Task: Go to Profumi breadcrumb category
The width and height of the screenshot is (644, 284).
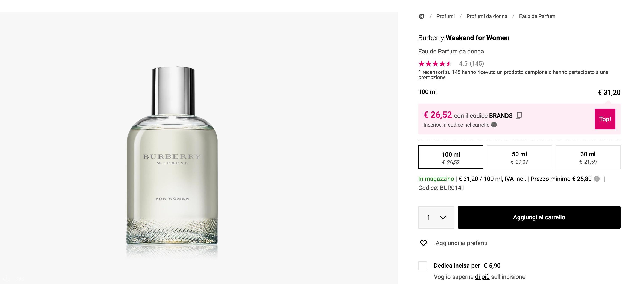Action: pyautogui.click(x=445, y=16)
